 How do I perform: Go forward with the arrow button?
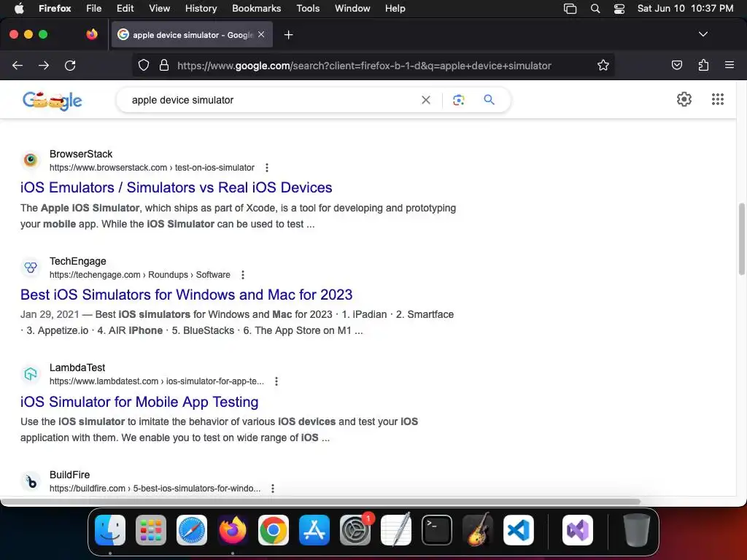(44, 66)
